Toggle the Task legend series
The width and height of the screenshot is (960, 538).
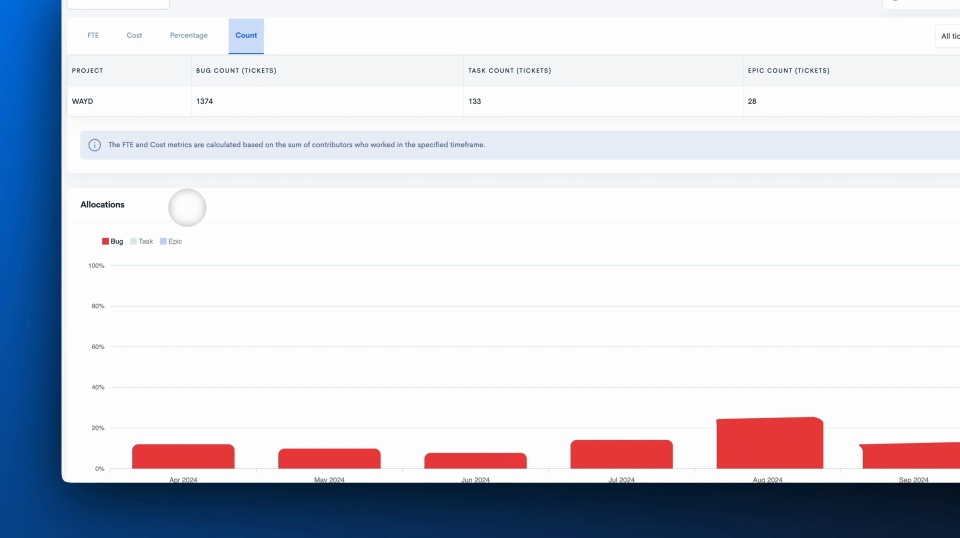coord(141,241)
